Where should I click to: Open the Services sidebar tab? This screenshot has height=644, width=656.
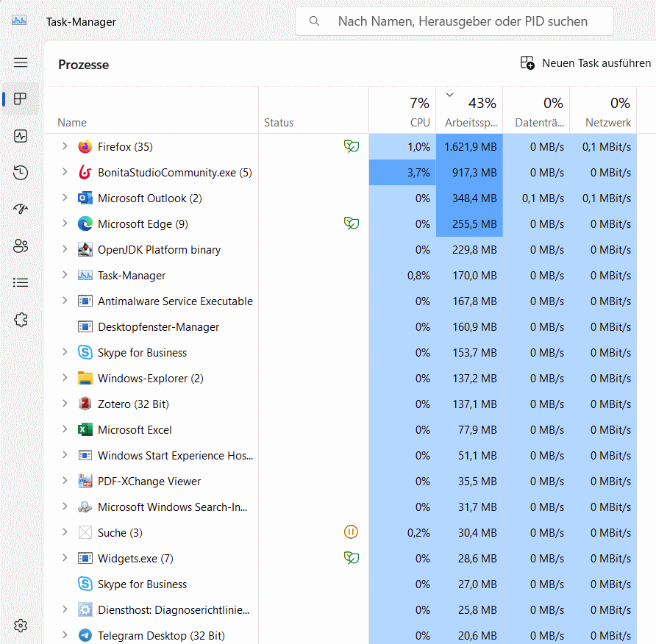pyautogui.click(x=21, y=320)
